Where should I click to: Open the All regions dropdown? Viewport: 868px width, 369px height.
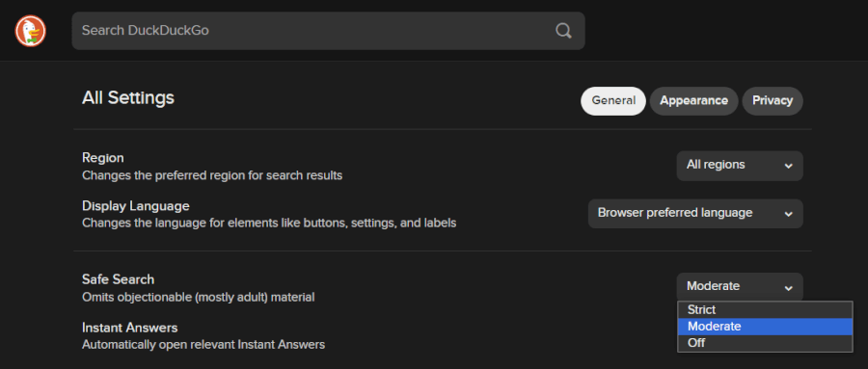pos(740,166)
